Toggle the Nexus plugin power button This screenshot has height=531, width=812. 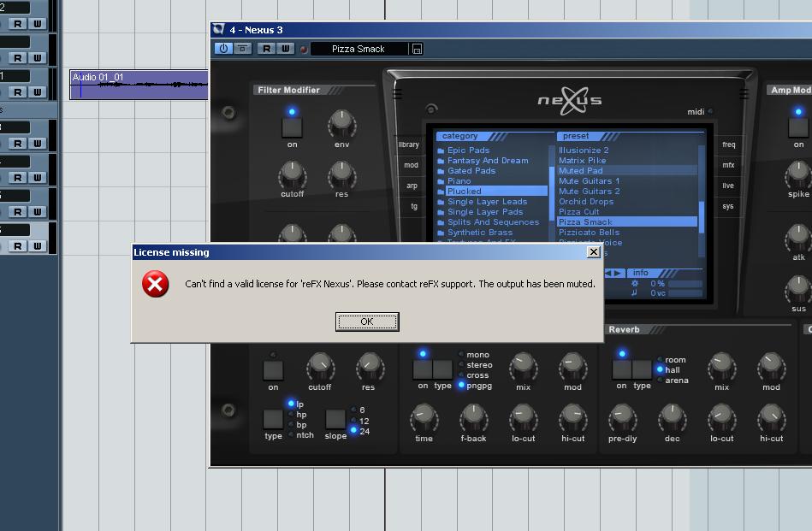pyautogui.click(x=223, y=49)
